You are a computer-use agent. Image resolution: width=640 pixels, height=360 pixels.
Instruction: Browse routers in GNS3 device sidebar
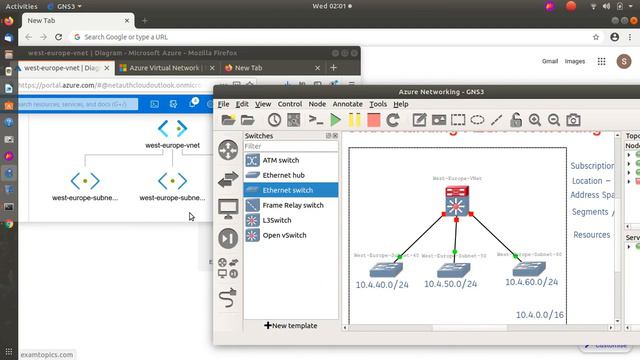(x=228, y=150)
